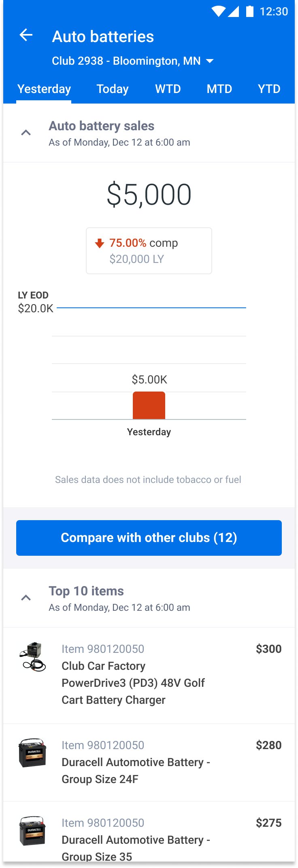298x868 pixels.
Task: Click the 75.00% comp summary box
Action: tap(149, 251)
